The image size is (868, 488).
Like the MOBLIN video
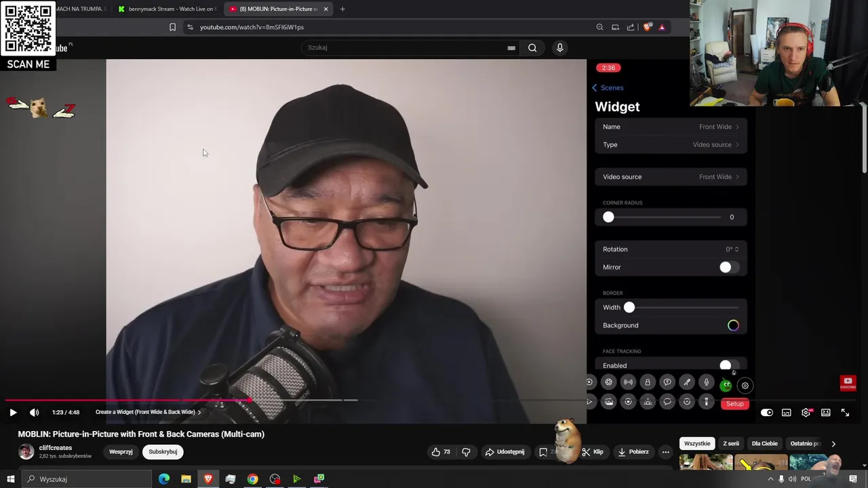441,451
